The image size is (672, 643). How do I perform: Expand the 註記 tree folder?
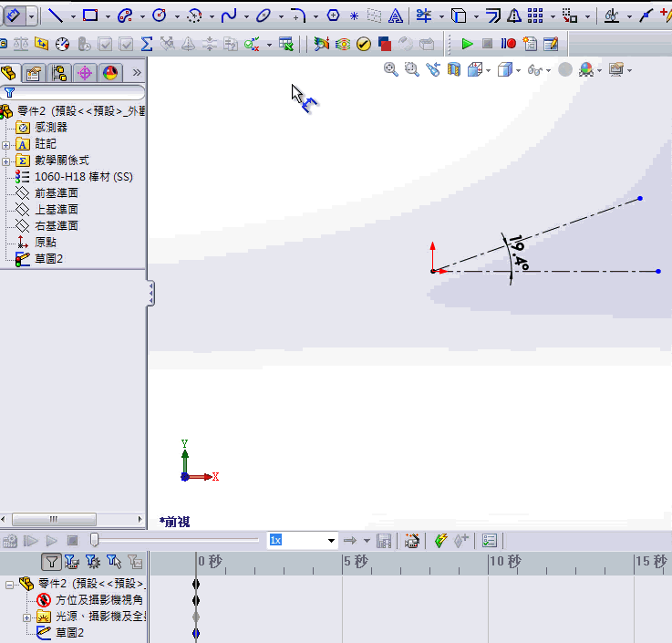click(5, 145)
